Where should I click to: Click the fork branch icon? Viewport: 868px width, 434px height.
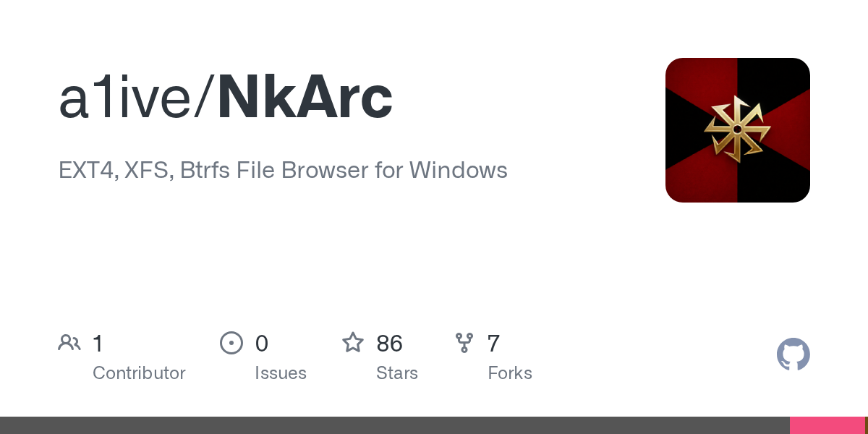click(x=464, y=343)
